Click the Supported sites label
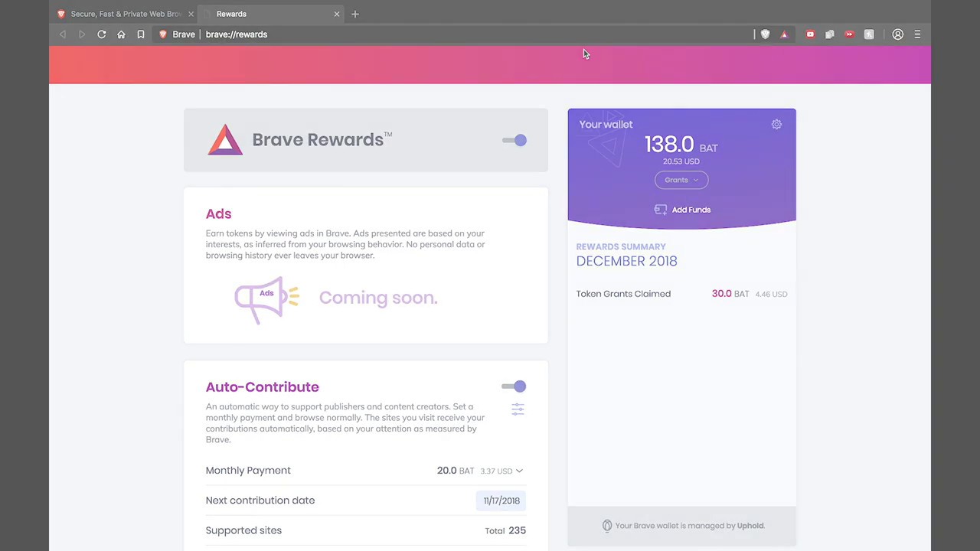This screenshot has height=551, width=980. [243, 530]
